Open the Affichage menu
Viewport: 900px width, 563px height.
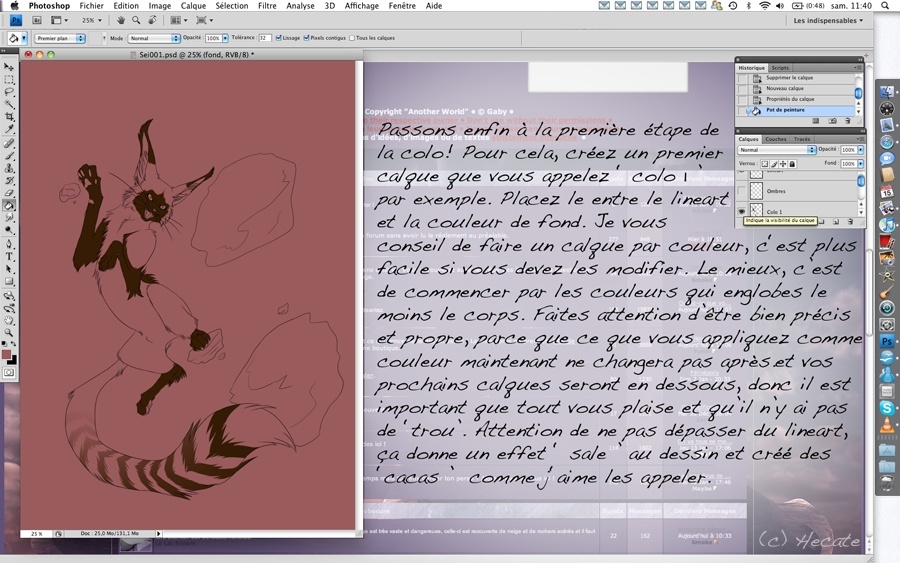tap(362, 6)
